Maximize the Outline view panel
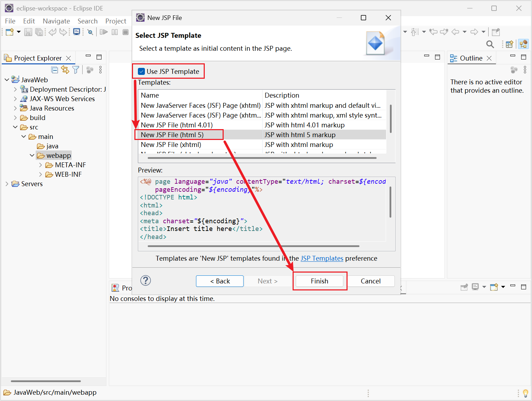This screenshot has width=532, height=401. [x=524, y=57]
